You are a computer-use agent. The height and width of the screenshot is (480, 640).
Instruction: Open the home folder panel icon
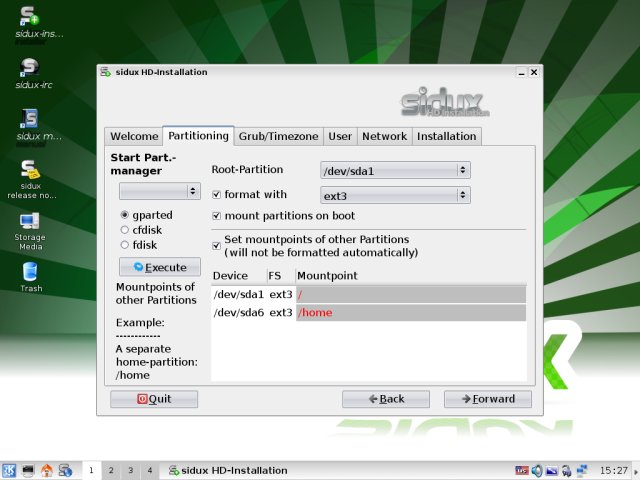tap(47, 471)
